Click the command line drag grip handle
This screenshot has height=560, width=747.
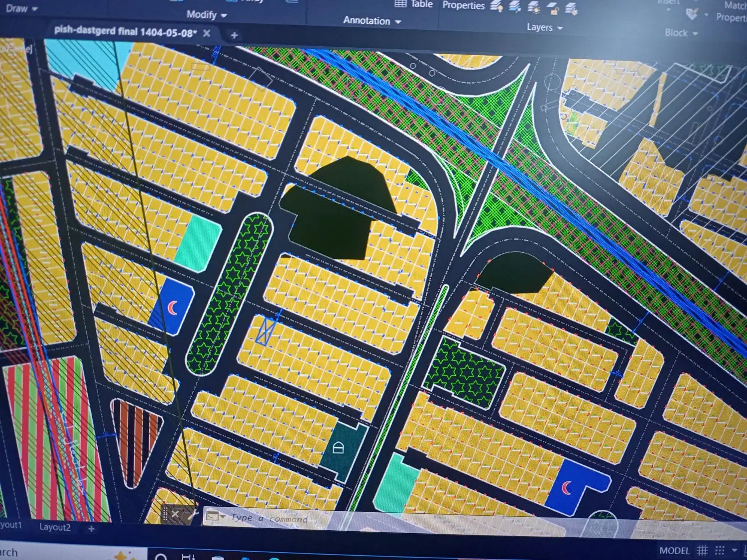click(x=165, y=514)
